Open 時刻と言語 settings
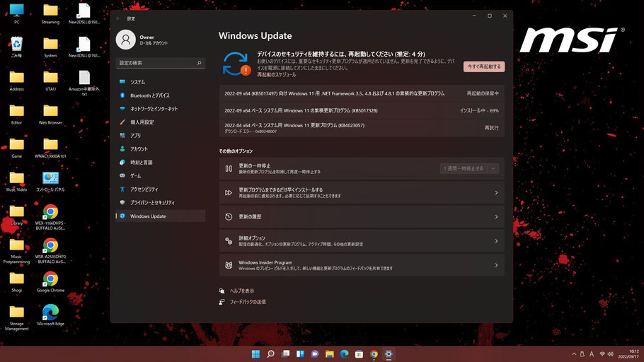The height and width of the screenshot is (362, 644). coord(161,163)
